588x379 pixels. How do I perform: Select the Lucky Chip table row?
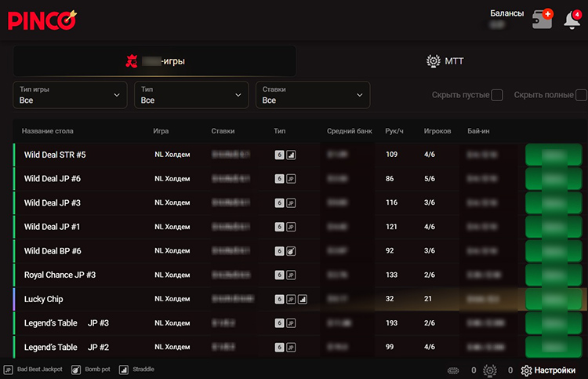pyautogui.click(x=44, y=299)
